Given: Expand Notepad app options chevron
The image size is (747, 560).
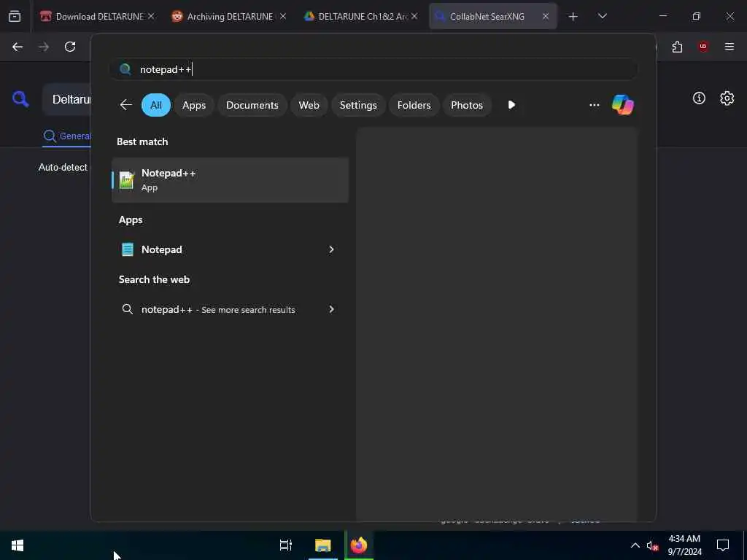Looking at the screenshot, I should coord(331,249).
